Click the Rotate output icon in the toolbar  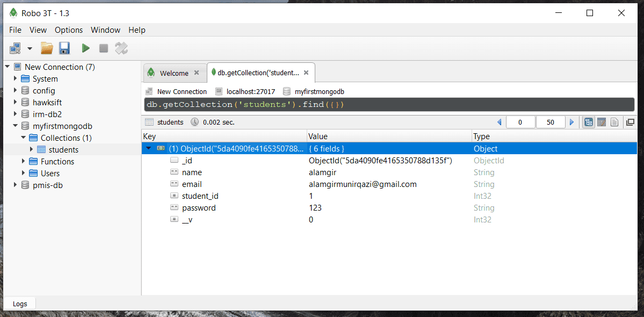click(x=121, y=48)
